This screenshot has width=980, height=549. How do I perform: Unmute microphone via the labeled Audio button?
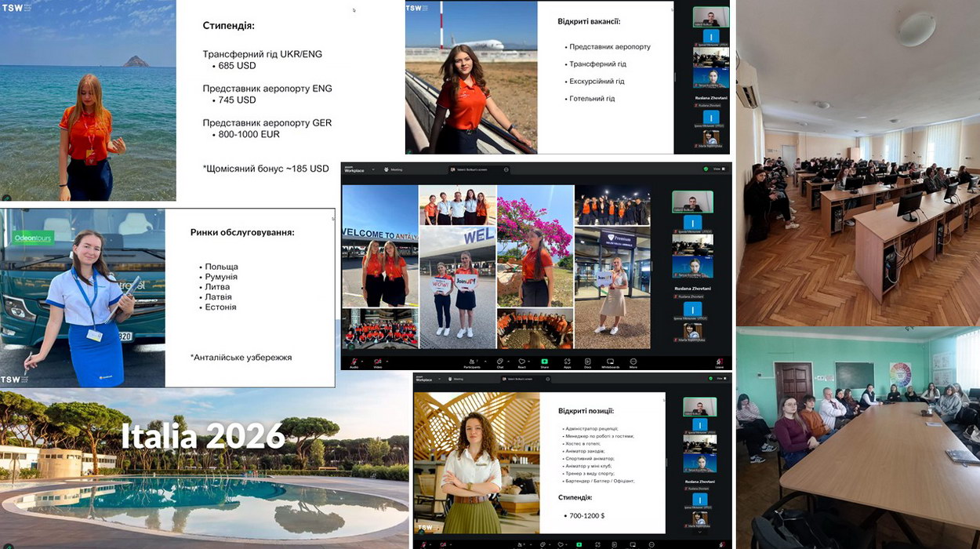click(354, 362)
